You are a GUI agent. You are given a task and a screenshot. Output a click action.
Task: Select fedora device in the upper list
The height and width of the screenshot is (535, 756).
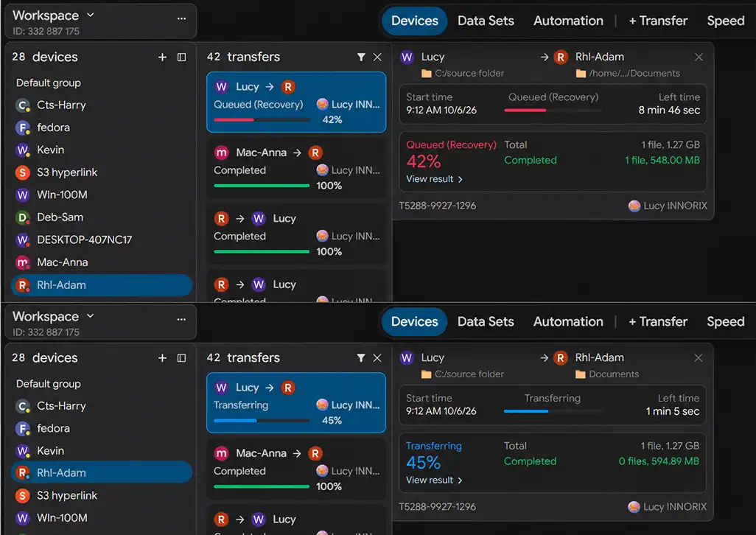(102, 127)
